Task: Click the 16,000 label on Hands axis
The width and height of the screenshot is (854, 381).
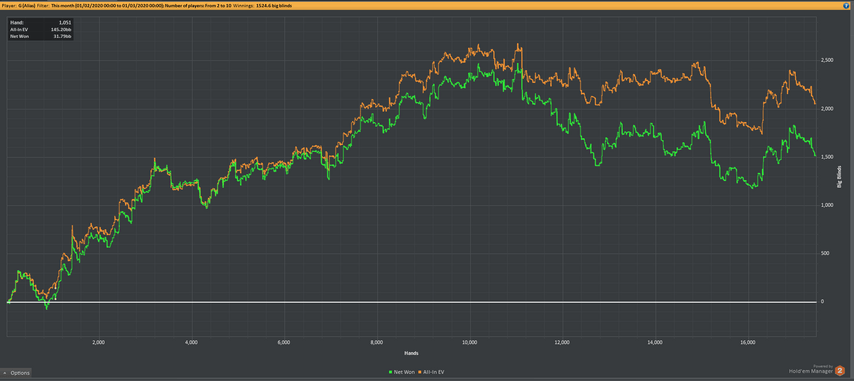Action: tap(748, 343)
